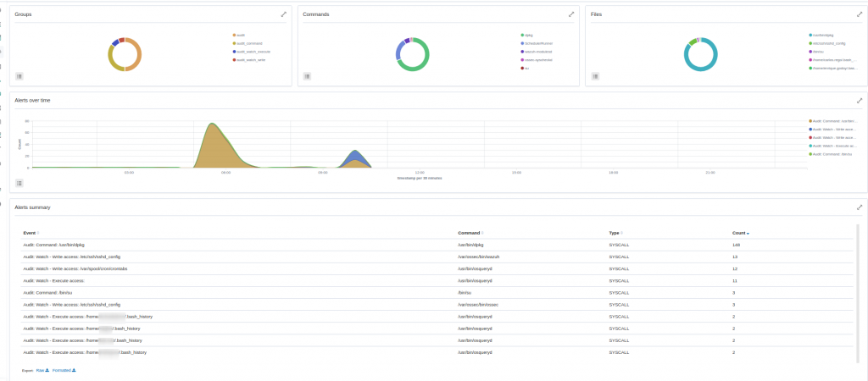Export alerts summary as Raw
Viewport: 868px width, 381px height.
(x=42, y=370)
